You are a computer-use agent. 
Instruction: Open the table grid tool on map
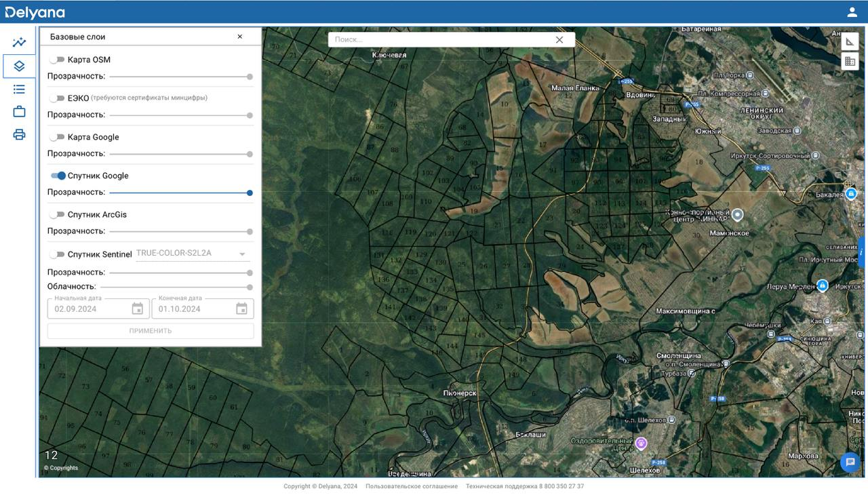coord(850,62)
